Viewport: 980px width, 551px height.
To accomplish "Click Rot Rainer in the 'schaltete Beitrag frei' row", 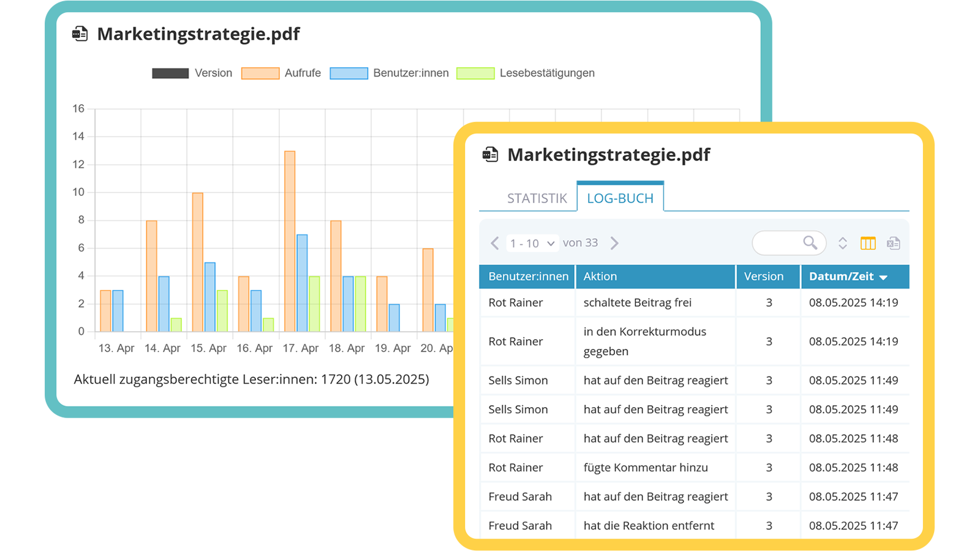I will tap(516, 302).
